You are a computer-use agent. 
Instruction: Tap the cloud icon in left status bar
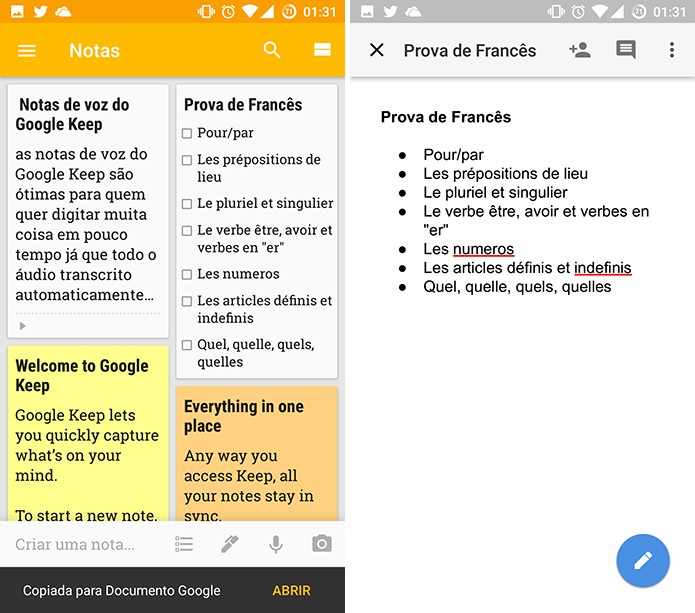tap(63, 11)
